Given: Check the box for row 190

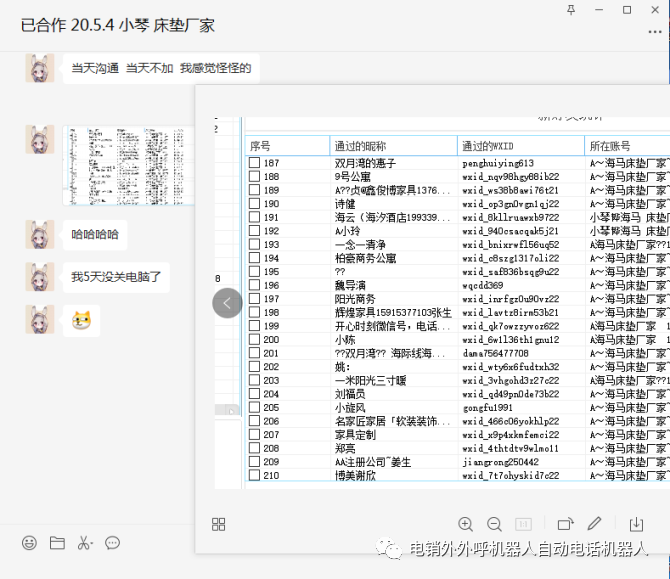Looking at the screenshot, I should coord(254,203).
